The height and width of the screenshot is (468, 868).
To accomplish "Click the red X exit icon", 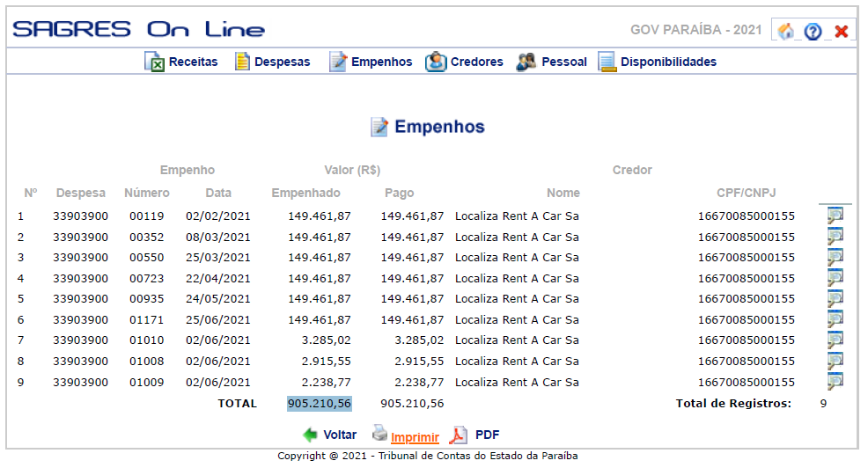I will [x=842, y=32].
